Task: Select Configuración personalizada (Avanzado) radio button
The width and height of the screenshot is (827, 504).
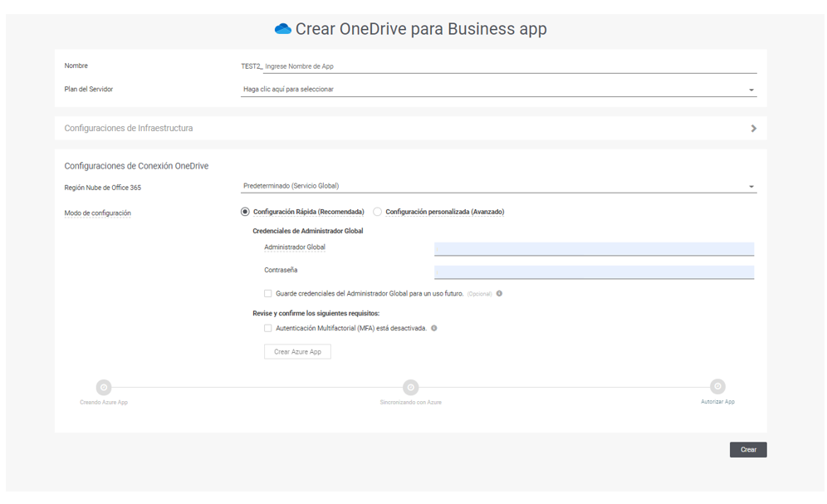Action: (x=377, y=212)
